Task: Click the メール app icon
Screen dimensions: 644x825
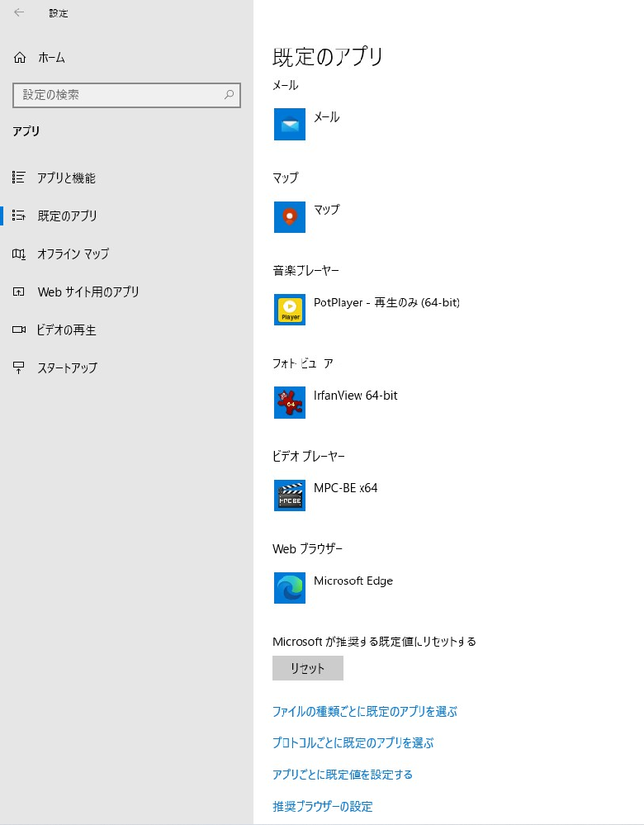Action: [x=289, y=124]
